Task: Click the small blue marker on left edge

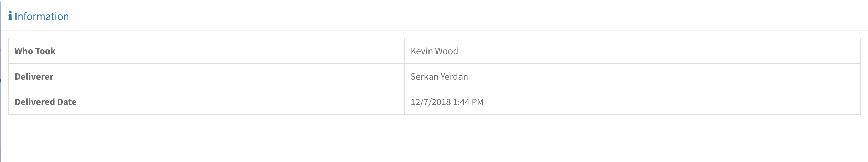Action: 1,80
